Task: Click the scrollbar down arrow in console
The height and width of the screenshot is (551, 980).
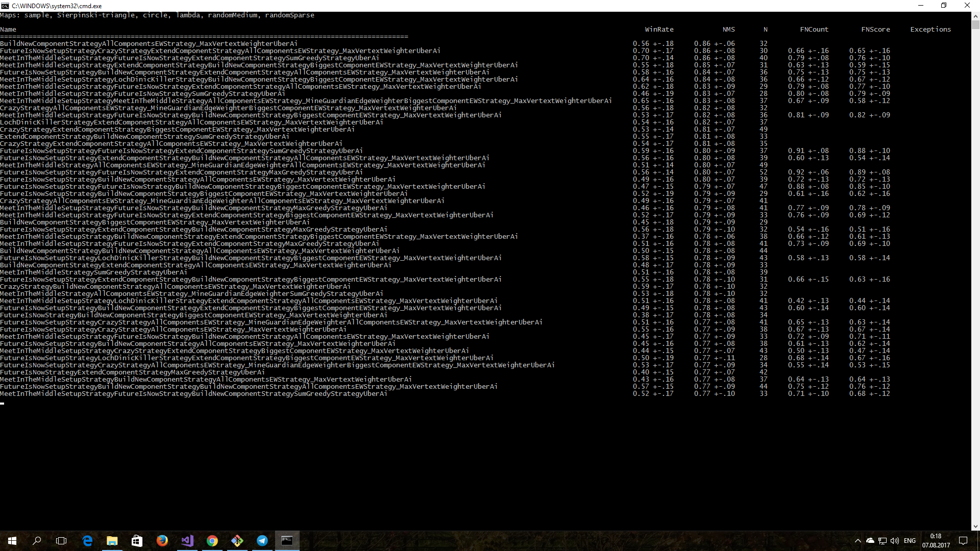Action: coord(975,527)
